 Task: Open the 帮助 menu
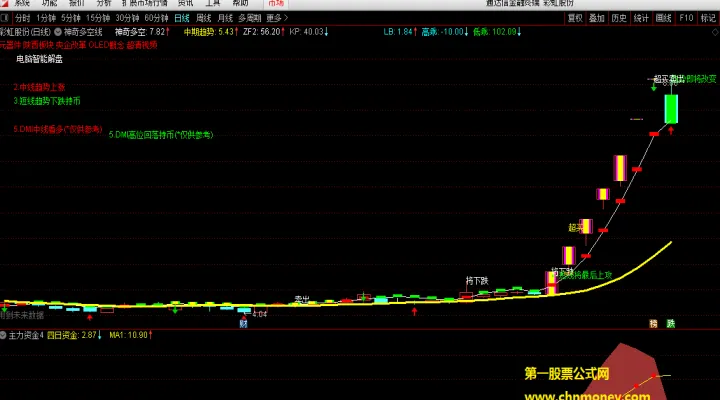tap(240, 3)
